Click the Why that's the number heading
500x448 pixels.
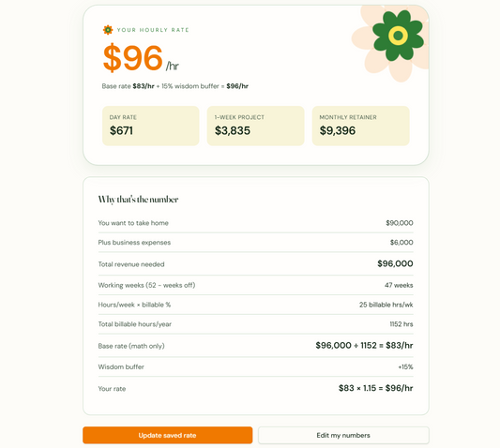click(x=138, y=200)
